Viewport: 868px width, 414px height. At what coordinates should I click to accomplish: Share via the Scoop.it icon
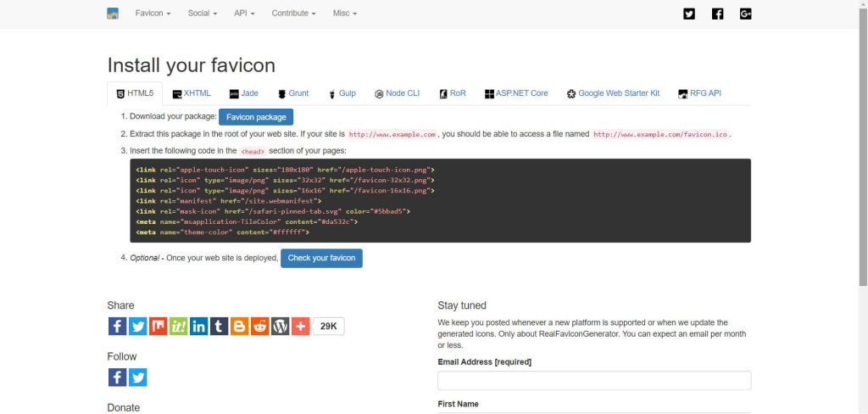tap(178, 326)
